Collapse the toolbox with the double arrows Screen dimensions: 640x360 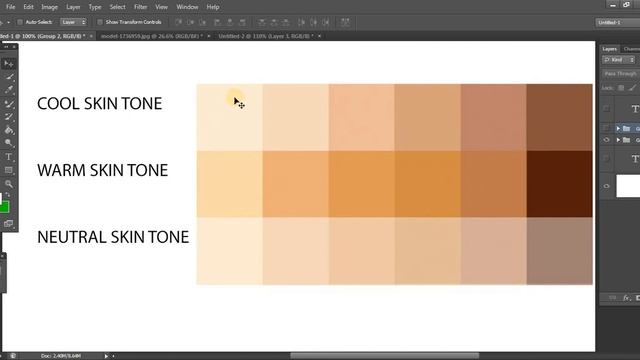pyautogui.click(x=6, y=47)
